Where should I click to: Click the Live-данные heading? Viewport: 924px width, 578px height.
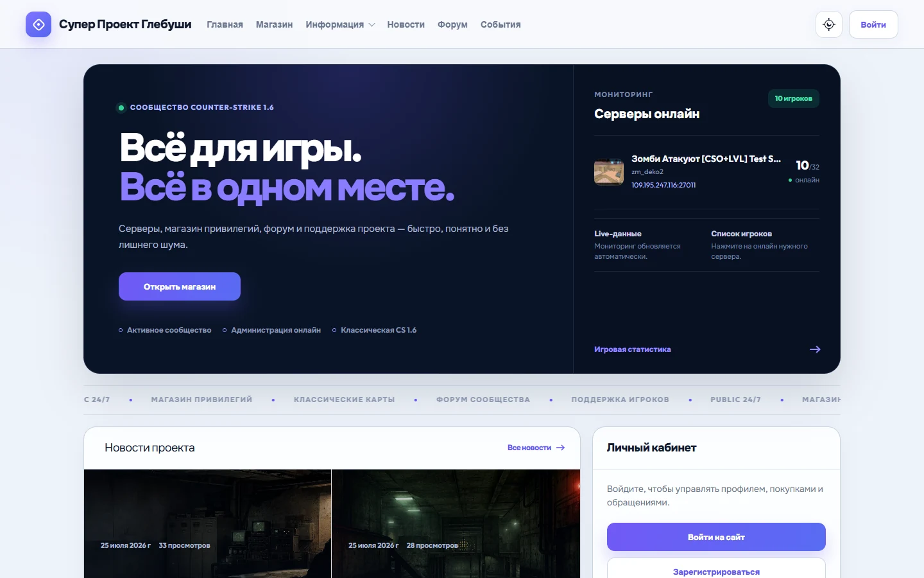coord(618,234)
